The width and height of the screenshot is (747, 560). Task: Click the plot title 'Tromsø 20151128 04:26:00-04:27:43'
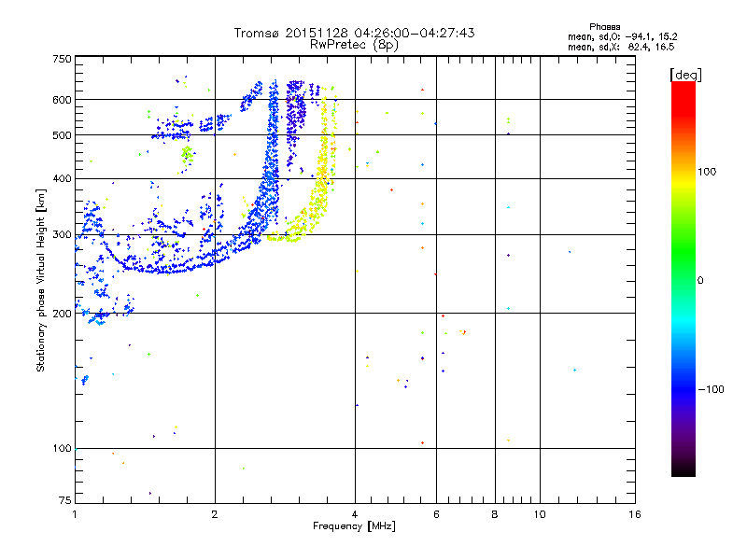354,33
